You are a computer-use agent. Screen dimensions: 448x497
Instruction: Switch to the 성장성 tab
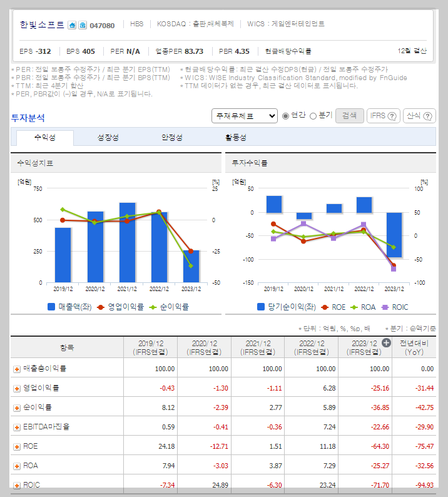point(108,138)
